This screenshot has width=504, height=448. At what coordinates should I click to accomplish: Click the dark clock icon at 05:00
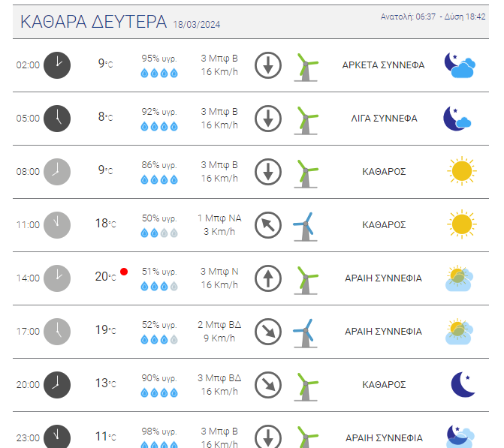pyautogui.click(x=57, y=118)
